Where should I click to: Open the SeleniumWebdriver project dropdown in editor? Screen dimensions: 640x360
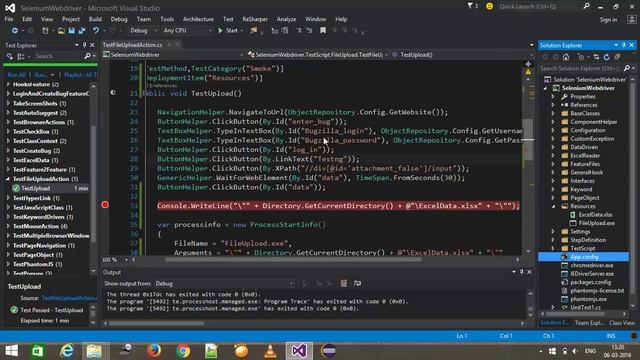174,55
